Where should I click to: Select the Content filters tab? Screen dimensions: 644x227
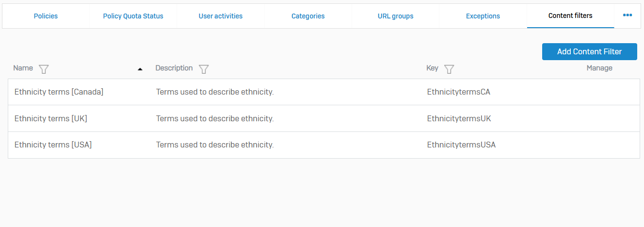[x=571, y=16]
